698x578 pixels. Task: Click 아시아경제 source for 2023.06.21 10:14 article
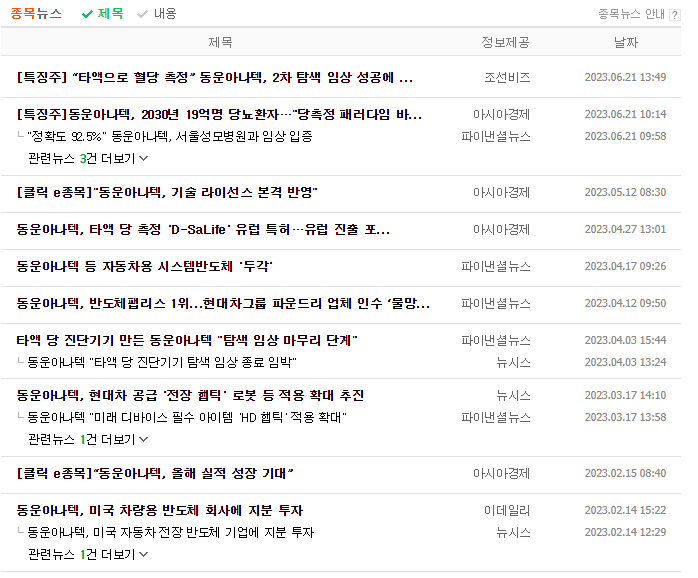pyautogui.click(x=501, y=114)
